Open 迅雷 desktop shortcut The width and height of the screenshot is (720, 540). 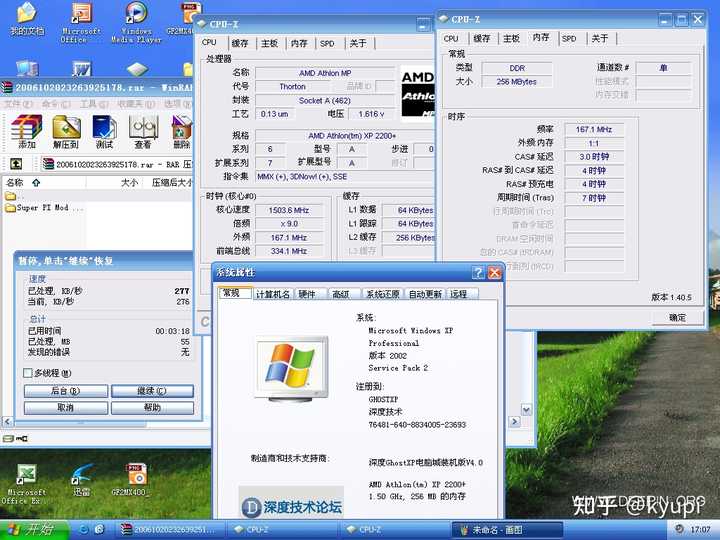coord(81,480)
